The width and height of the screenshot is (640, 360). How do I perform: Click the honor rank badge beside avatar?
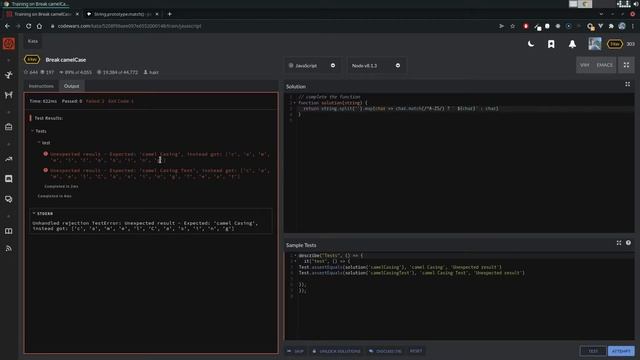click(615, 44)
